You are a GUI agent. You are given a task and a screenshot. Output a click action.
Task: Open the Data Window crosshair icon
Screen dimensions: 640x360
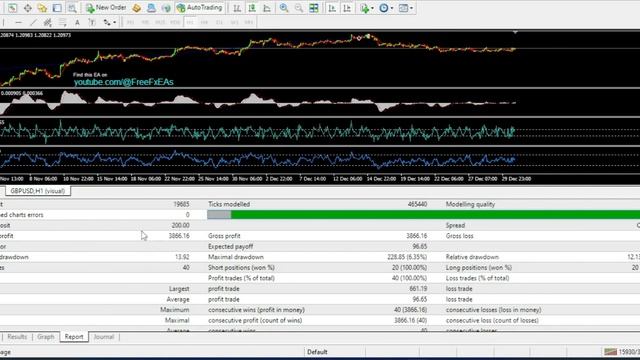pos(27,8)
